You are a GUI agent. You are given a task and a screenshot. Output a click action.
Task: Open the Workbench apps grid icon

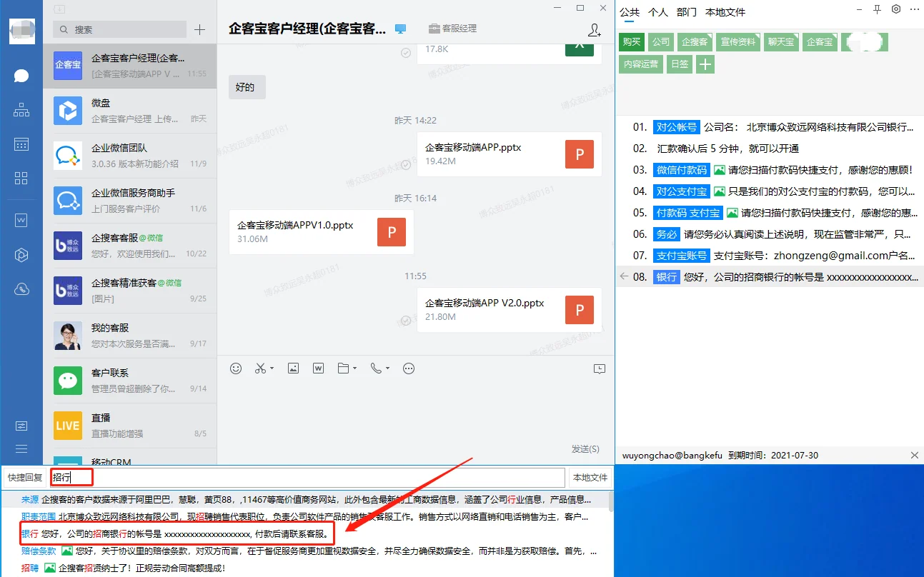click(21, 178)
